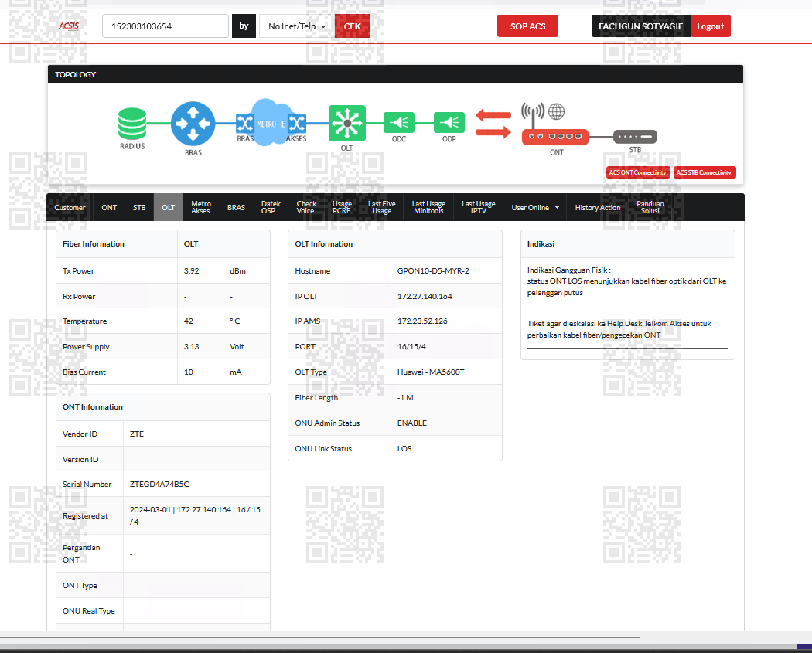
Task: Click the 'by' button next to search
Action: [244, 26]
